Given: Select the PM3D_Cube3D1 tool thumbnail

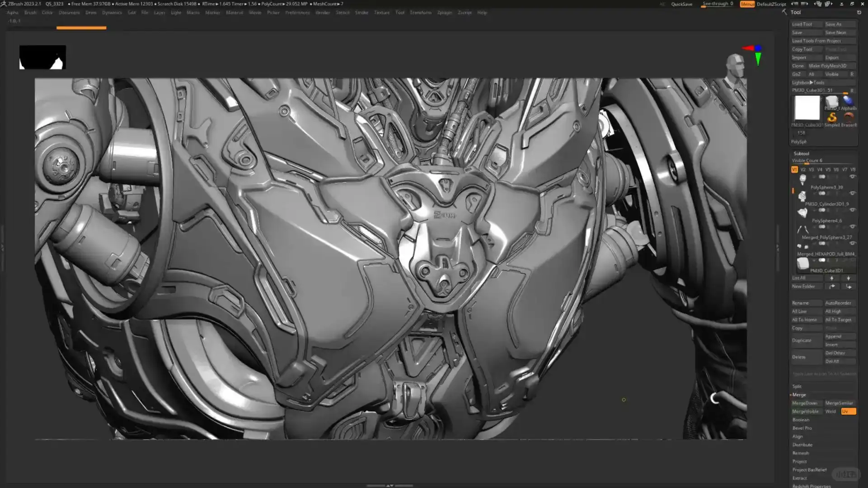Looking at the screenshot, I should coord(808,108).
